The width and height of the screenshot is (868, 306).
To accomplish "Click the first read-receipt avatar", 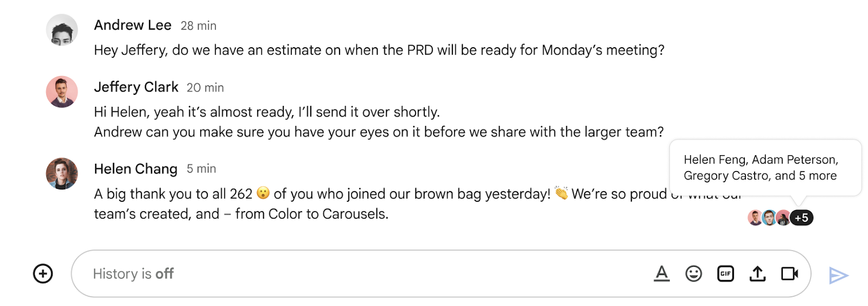I will pos(755,218).
